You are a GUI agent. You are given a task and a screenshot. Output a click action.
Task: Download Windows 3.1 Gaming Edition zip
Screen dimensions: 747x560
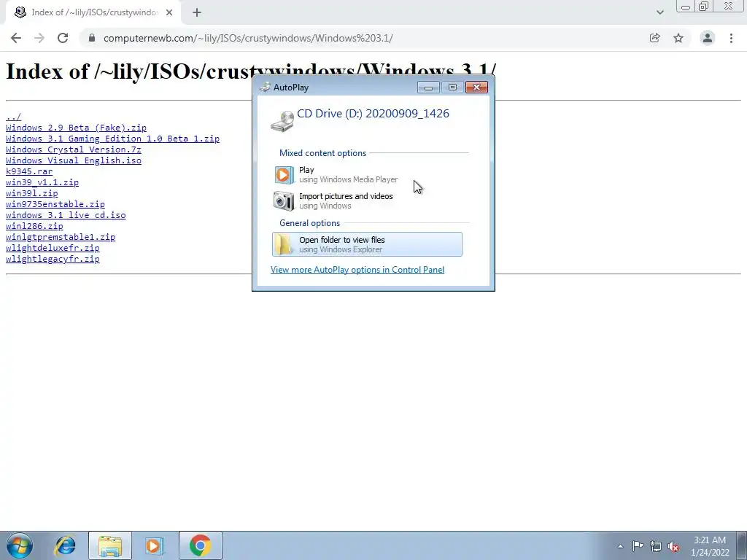click(112, 139)
